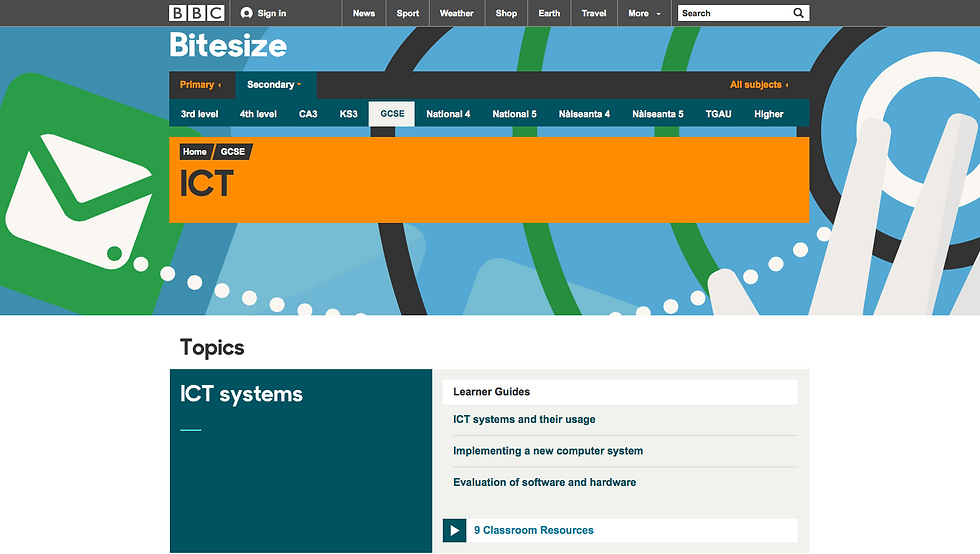Open Implementing a new computer system guide
The image size is (980, 554).
548,451
